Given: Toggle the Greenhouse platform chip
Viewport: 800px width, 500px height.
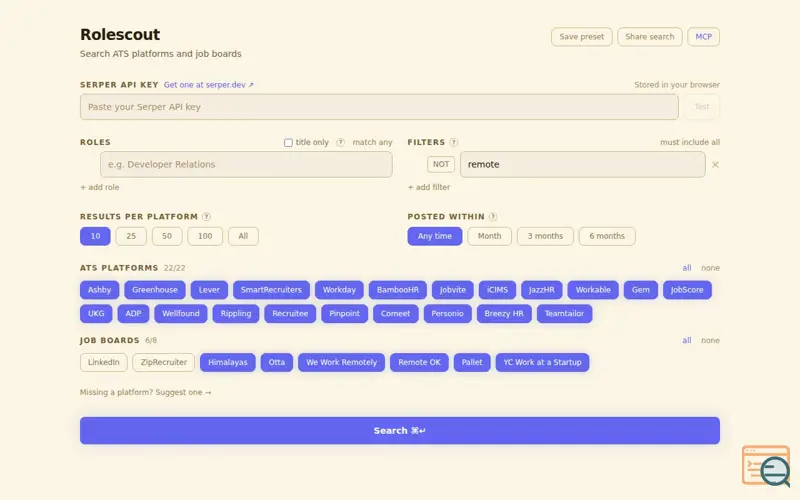Looking at the screenshot, I should pyautogui.click(x=155, y=290).
